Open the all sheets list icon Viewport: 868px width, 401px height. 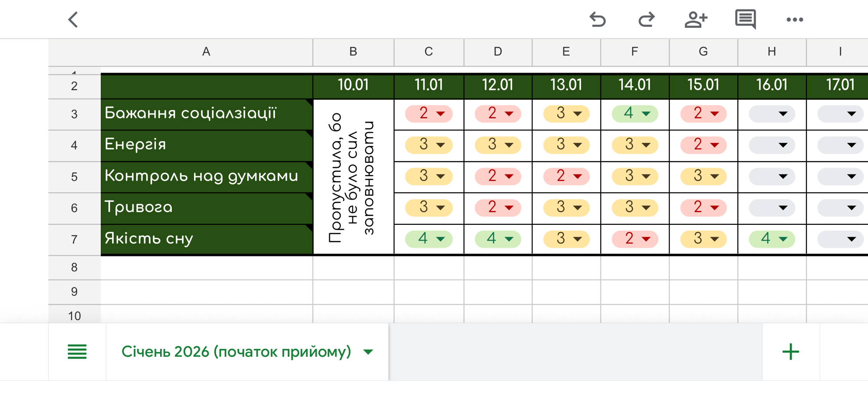tap(77, 352)
